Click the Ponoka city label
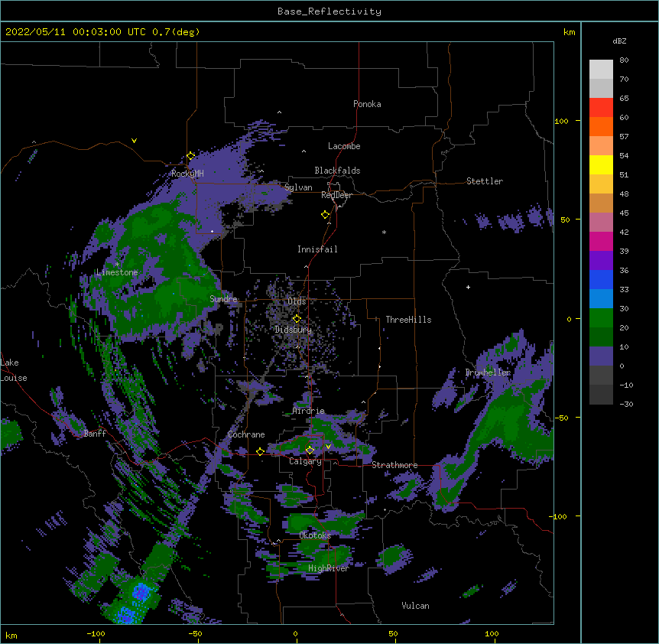Viewport: 659px width, 644px height. 367,104
